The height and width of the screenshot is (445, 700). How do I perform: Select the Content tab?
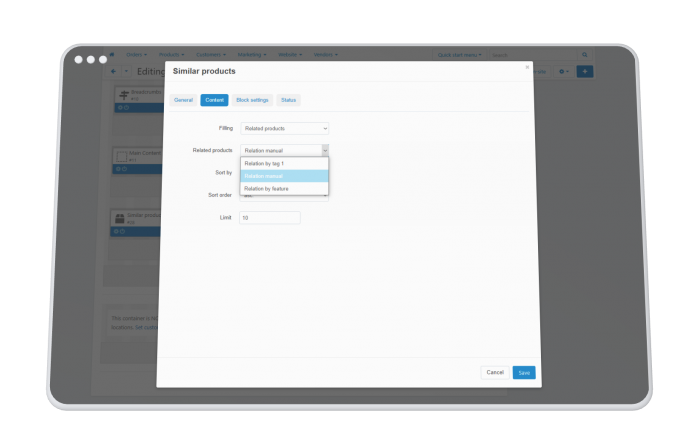tap(214, 100)
